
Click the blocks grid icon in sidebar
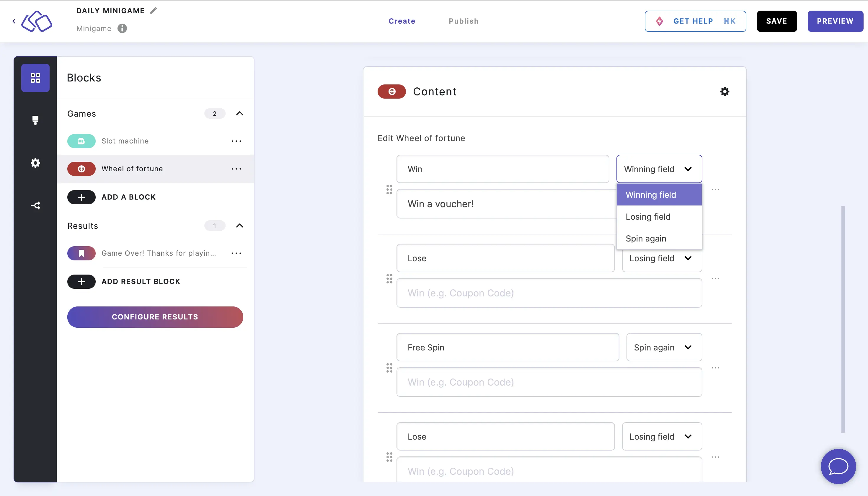click(x=35, y=77)
